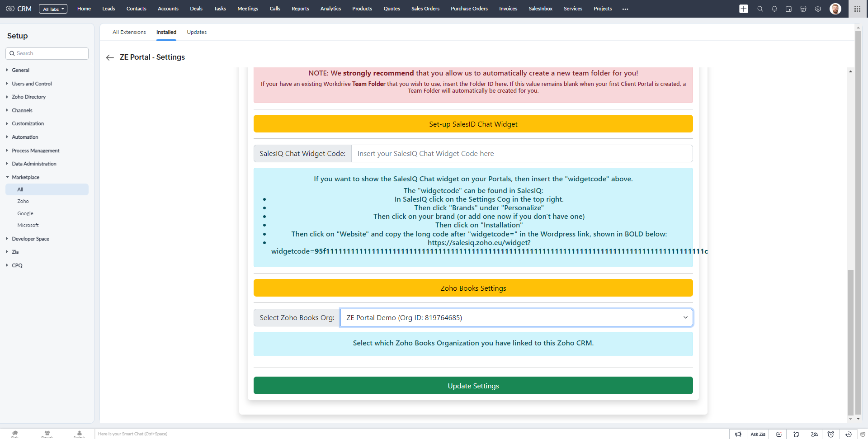Open the announcements megaphone icon

tap(738, 434)
